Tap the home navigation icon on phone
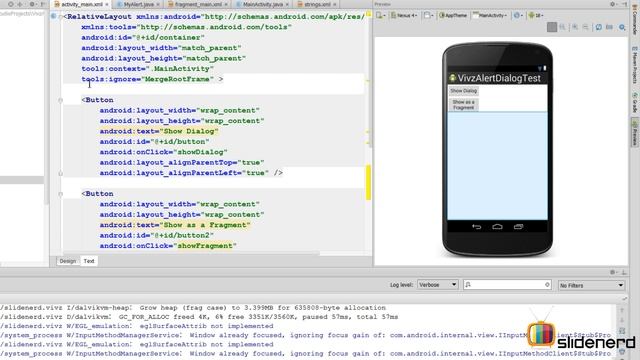The width and height of the screenshot is (640, 360). click(x=497, y=227)
